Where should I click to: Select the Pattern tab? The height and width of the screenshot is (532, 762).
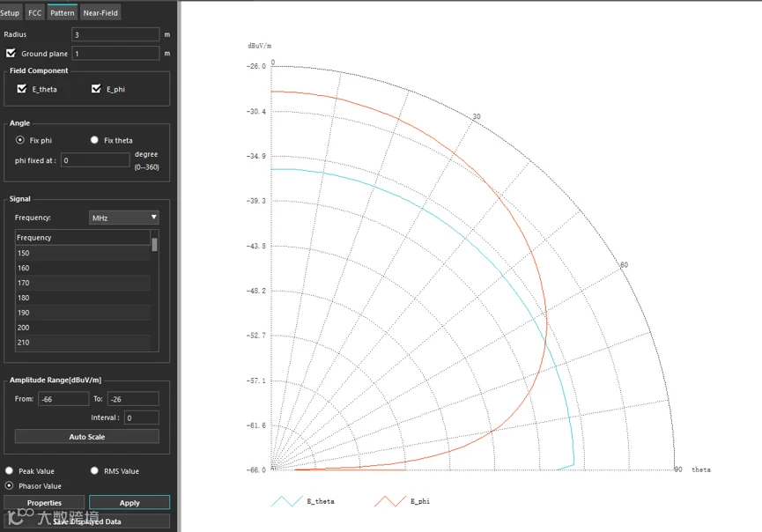point(63,12)
